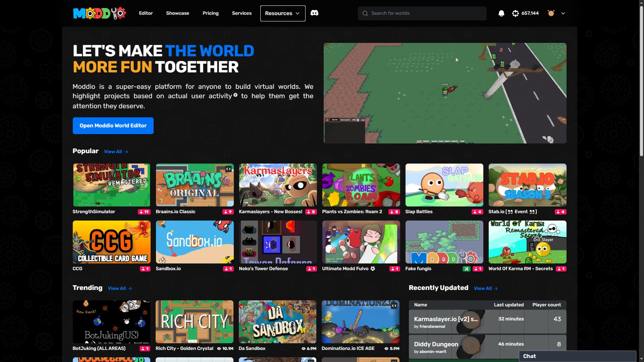The image size is (644, 362).
Task: Open the Rich City trending thumbnail
Action: point(195,322)
